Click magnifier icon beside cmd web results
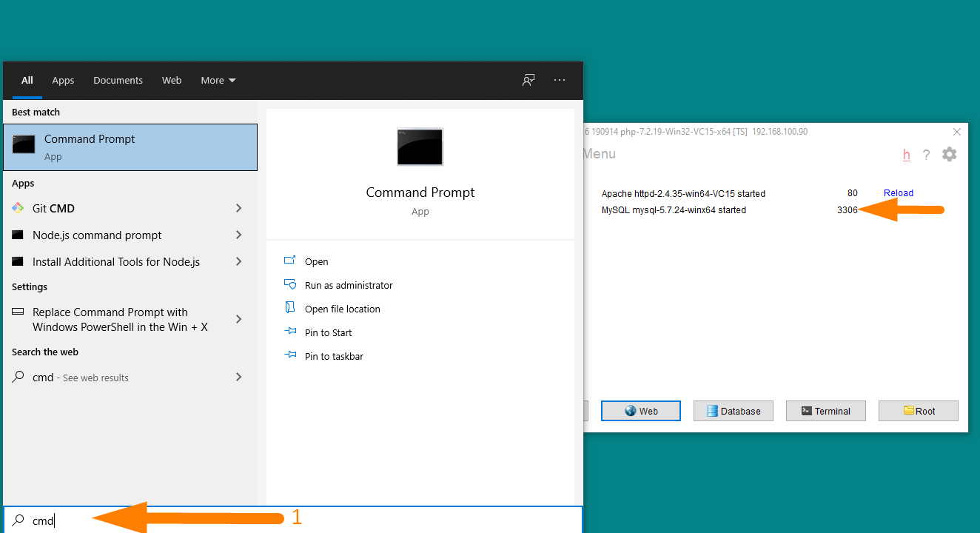980x533 pixels. point(18,377)
